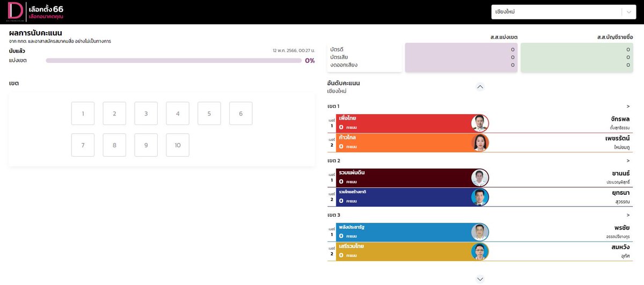The width and height of the screenshot is (644, 285).
Task: Open เขต 3 details arrow
Action: (628, 215)
